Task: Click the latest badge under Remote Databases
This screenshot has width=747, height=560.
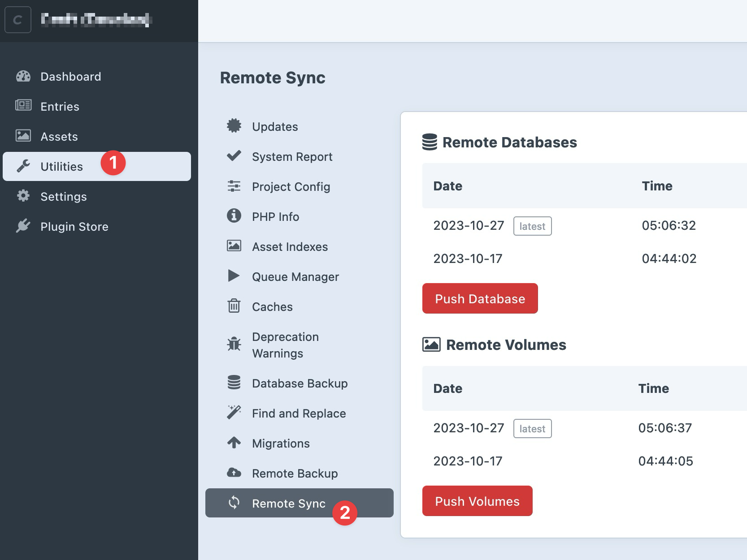Action: [x=532, y=226]
